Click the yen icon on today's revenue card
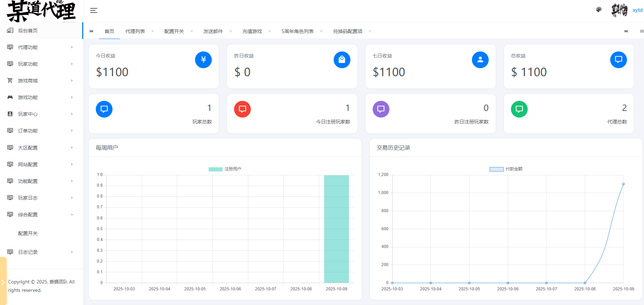 tap(203, 60)
